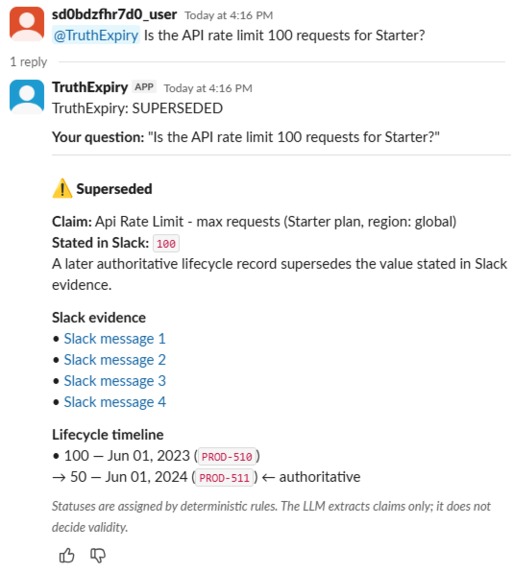Click the user message timestamp 4:16 PM
This screenshot has height=573, width=513.
coord(229,15)
